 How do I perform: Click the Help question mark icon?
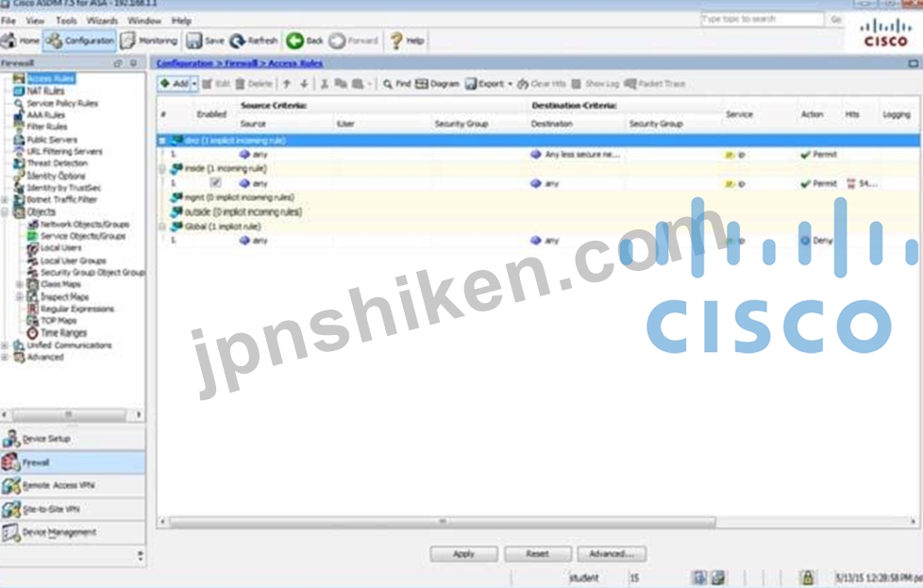(x=396, y=41)
